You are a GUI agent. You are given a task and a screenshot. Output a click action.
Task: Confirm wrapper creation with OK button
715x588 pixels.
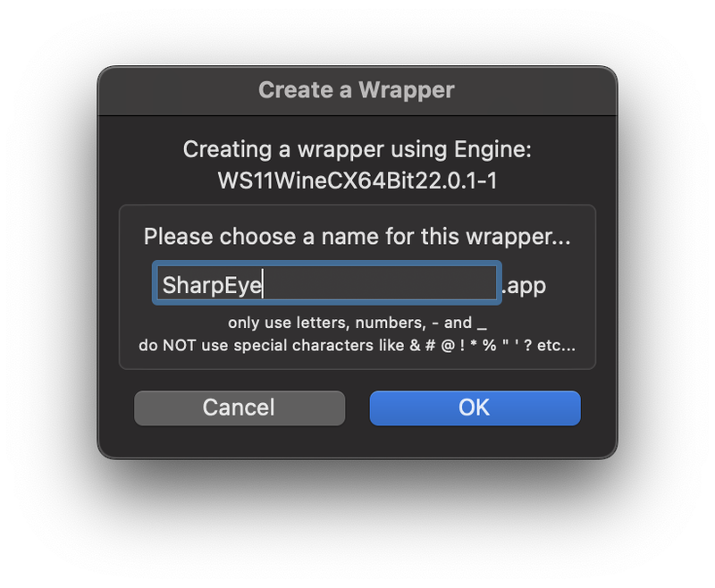(x=475, y=408)
